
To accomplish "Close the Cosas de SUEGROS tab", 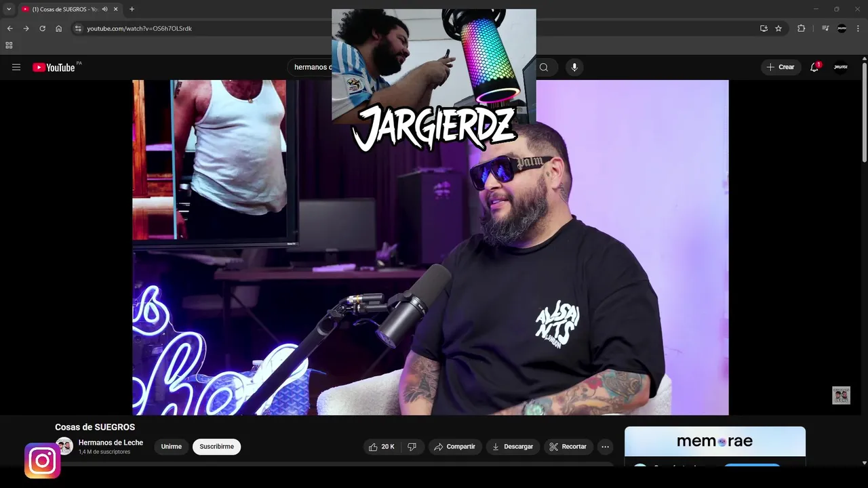I will point(117,9).
